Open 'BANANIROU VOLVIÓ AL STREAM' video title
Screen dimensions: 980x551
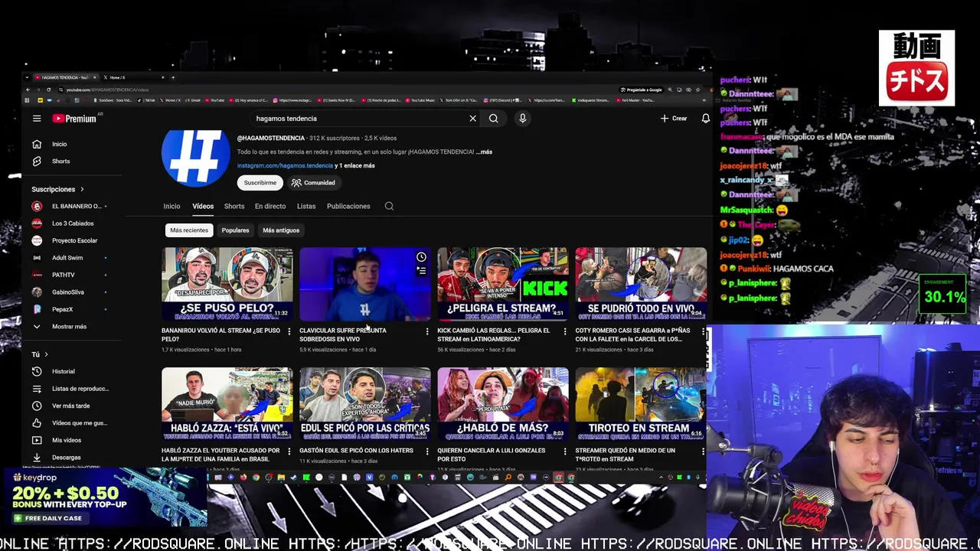(220, 334)
